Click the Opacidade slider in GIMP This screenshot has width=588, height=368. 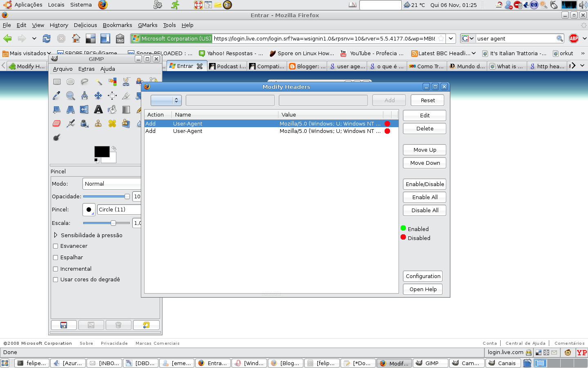107,197
